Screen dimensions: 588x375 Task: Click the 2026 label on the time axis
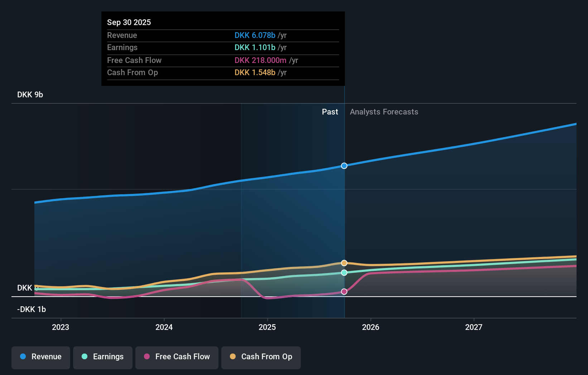371,327
